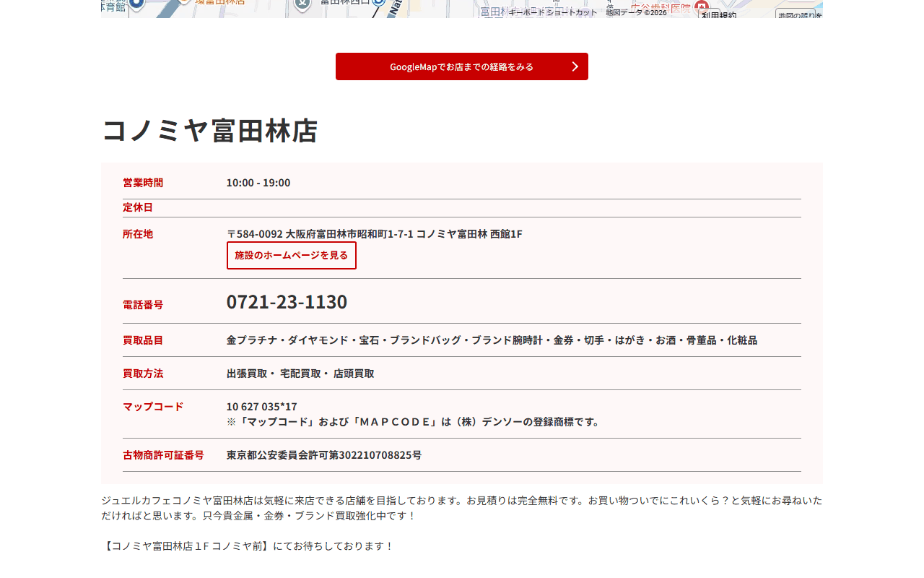Viewport: 924px width, 578px height.
Task: Click the 利用規約 link on map
Action: [x=719, y=14]
